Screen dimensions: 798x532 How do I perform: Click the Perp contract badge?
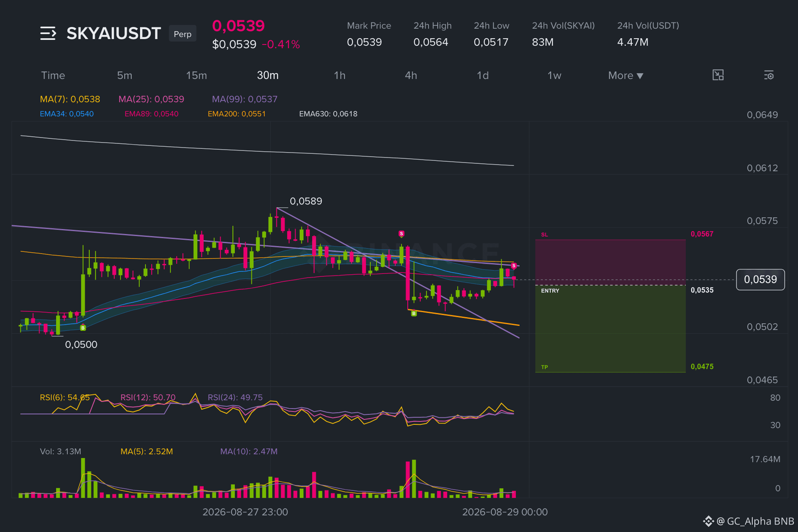[x=182, y=34]
